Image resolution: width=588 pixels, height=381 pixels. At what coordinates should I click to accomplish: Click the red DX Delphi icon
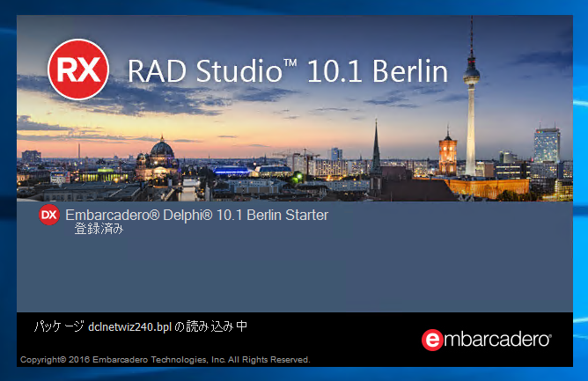[x=49, y=215]
